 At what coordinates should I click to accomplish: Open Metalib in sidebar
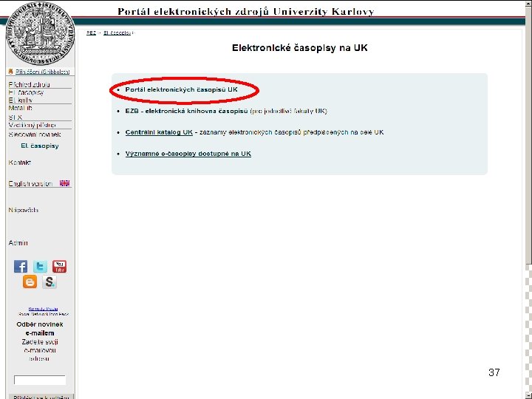(21, 108)
